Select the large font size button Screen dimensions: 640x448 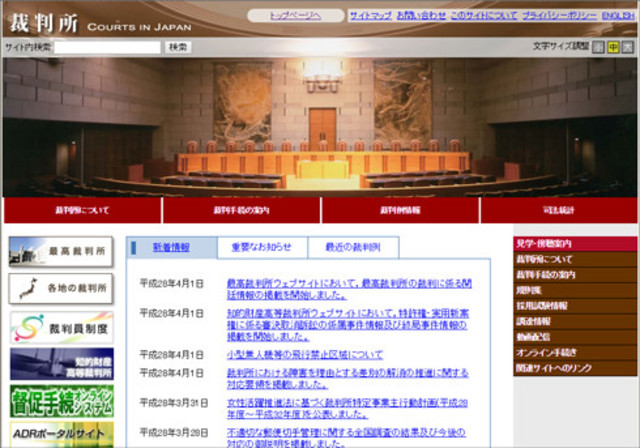point(628,47)
